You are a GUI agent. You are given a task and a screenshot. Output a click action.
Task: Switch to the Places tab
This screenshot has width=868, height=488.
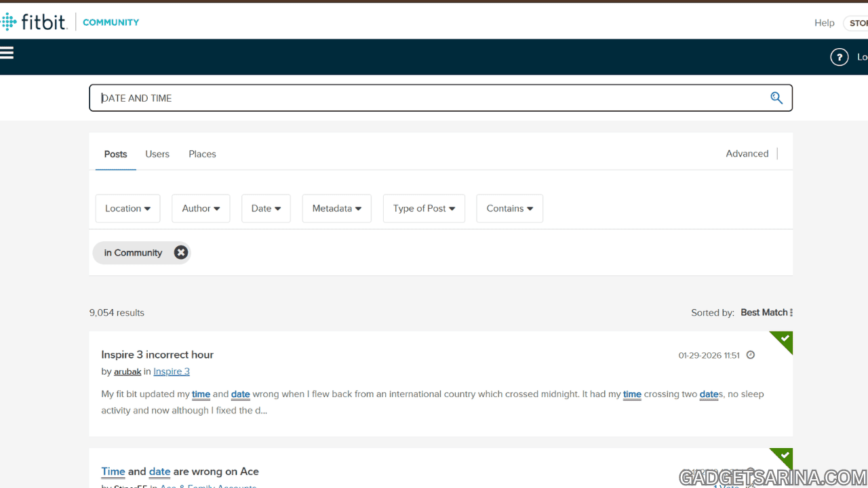click(x=202, y=154)
